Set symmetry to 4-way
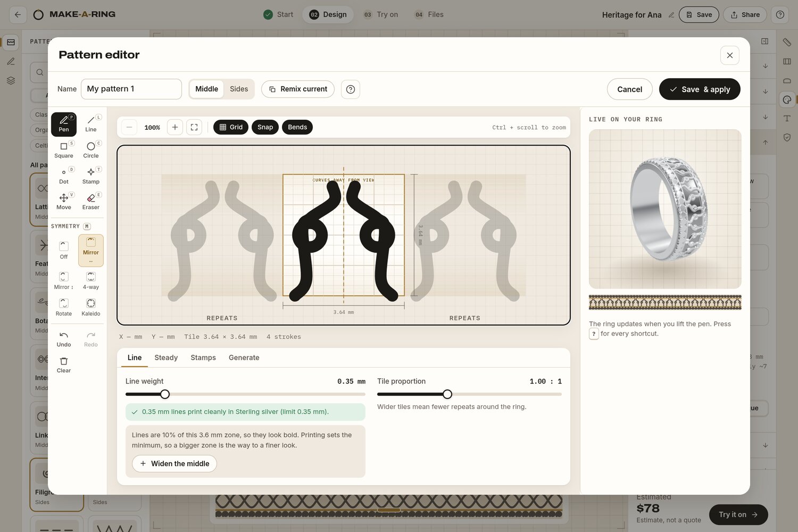The width and height of the screenshot is (798, 532). coord(91,281)
